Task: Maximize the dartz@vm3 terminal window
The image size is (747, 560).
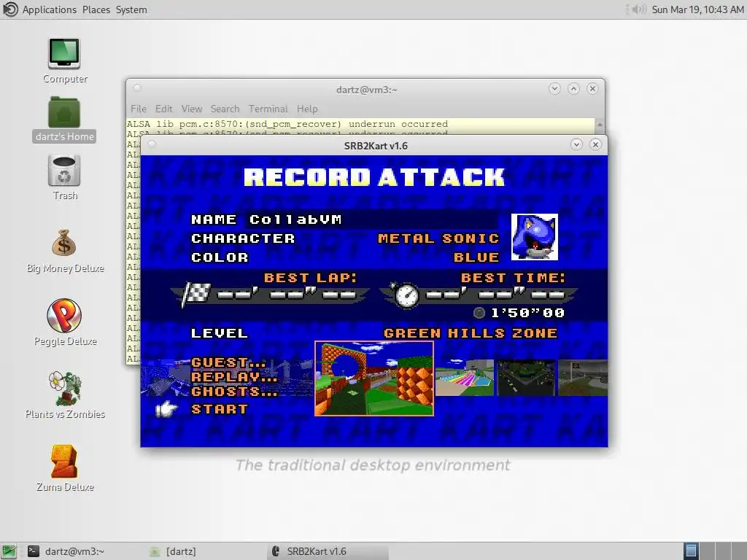Action: (573, 88)
